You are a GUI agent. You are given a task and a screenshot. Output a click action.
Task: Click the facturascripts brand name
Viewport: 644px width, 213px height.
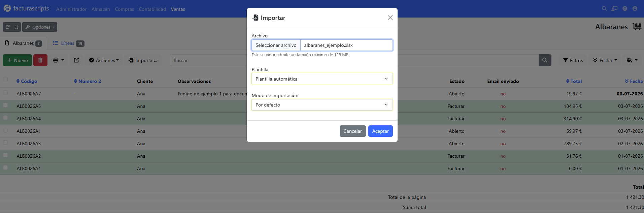pyautogui.click(x=31, y=8)
